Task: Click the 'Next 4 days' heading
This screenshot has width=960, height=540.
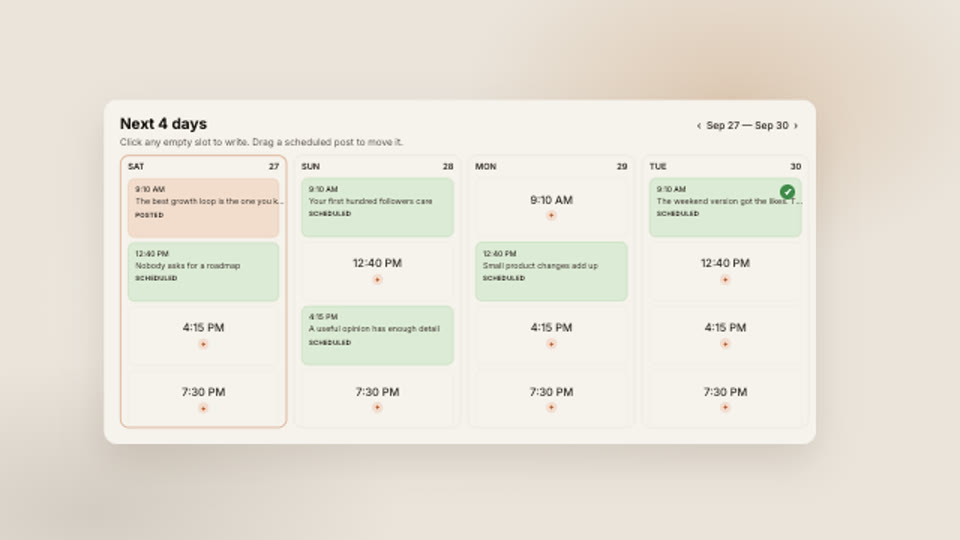Action: click(163, 124)
